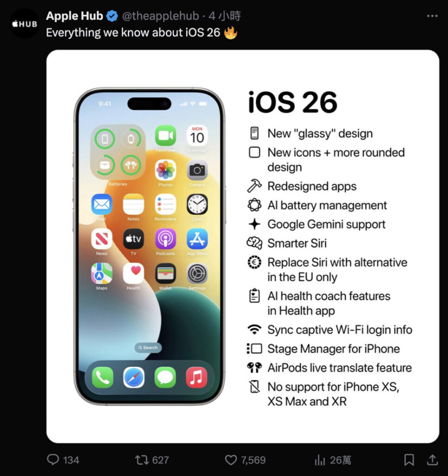The width and height of the screenshot is (448, 476).
Task: Open the three-dot more options menu
Action: click(432, 16)
